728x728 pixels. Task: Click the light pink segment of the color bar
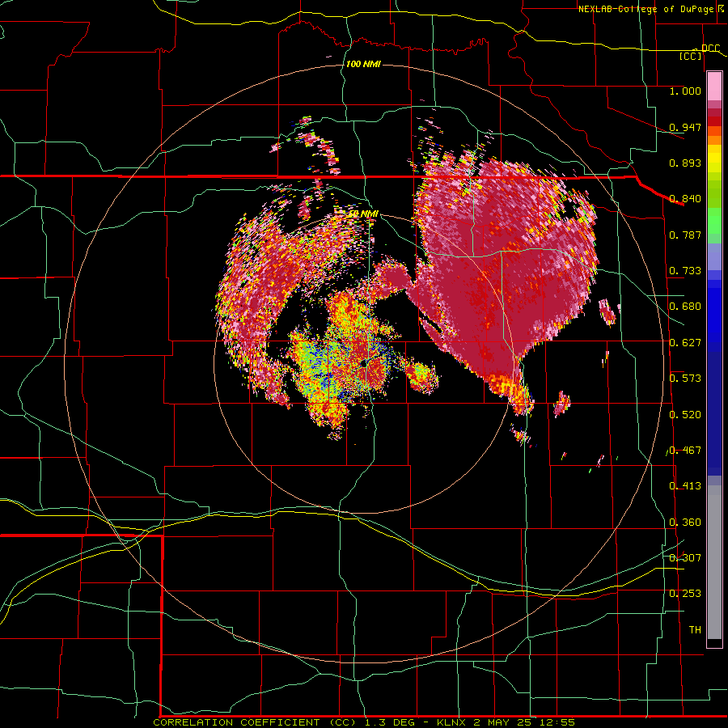click(x=714, y=87)
